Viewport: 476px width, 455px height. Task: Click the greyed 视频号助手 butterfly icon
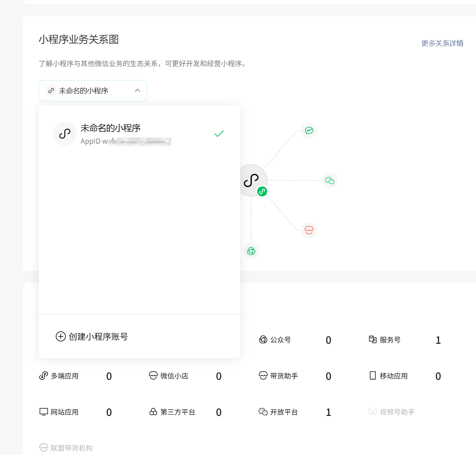tap(373, 412)
